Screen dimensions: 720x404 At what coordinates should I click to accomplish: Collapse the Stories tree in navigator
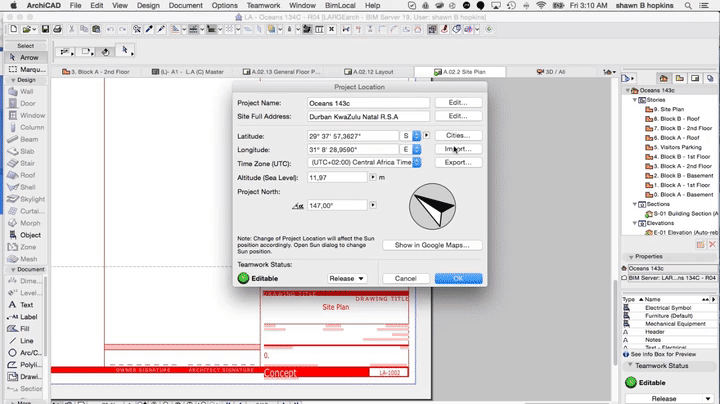click(x=631, y=100)
